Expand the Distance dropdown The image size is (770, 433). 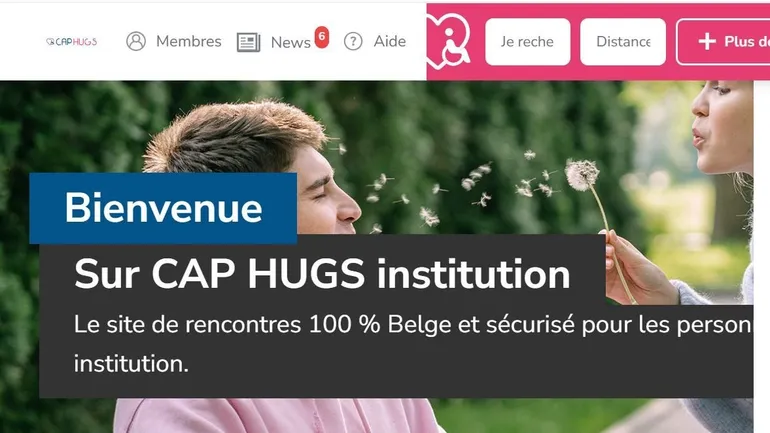click(x=623, y=42)
